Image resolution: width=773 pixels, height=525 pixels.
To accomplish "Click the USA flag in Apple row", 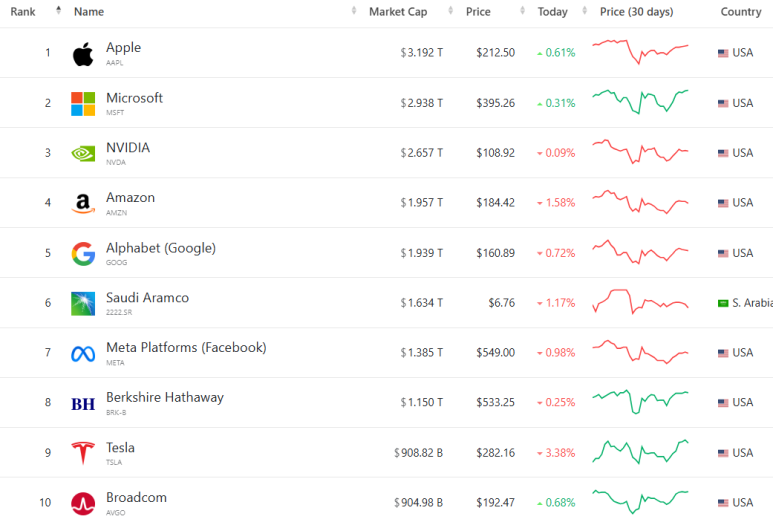I will tap(723, 53).
